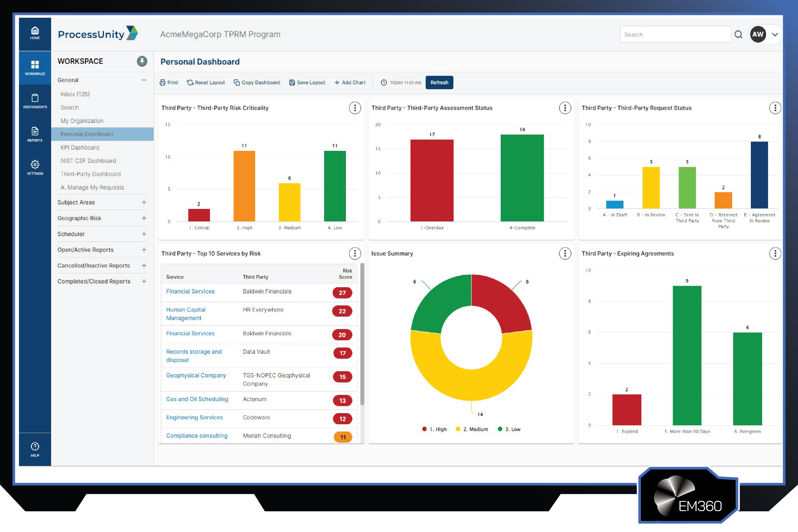The image size is (798, 532).
Task: Open the Settings gear icon
Action: 35,168
